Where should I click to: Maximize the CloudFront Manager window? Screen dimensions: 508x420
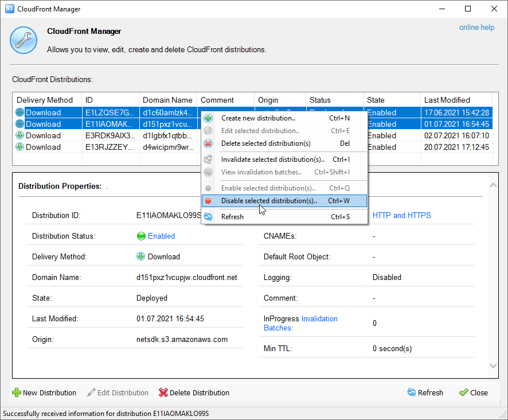(x=468, y=9)
